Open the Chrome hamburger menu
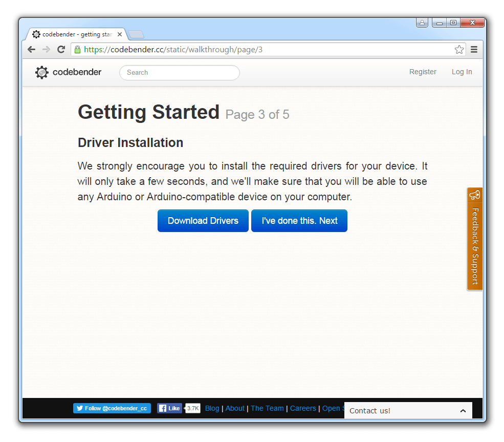 pyautogui.click(x=474, y=50)
